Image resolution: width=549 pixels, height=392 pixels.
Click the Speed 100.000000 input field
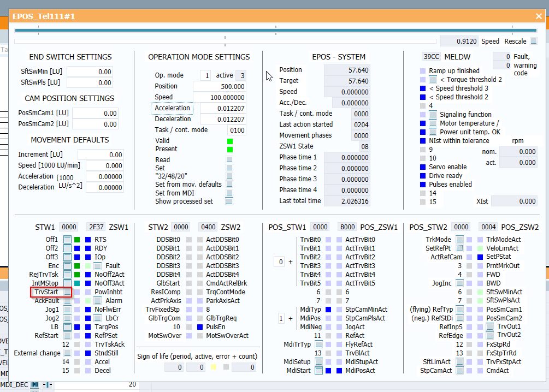(220, 97)
